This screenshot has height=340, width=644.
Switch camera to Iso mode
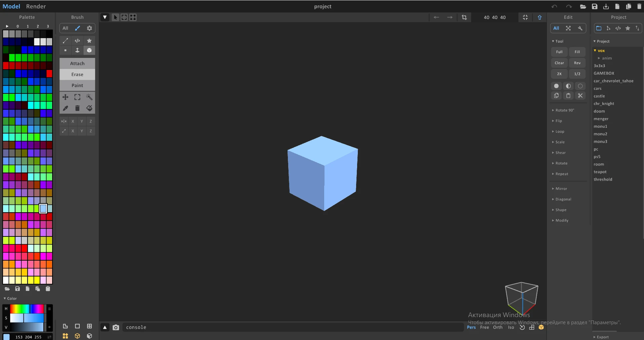(511, 327)
